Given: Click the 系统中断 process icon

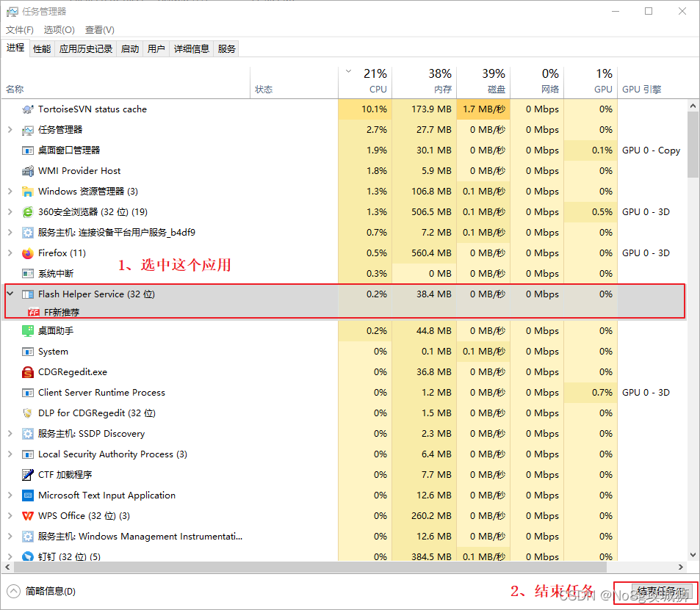Looking at the screenshot, I should click(28, 274).
